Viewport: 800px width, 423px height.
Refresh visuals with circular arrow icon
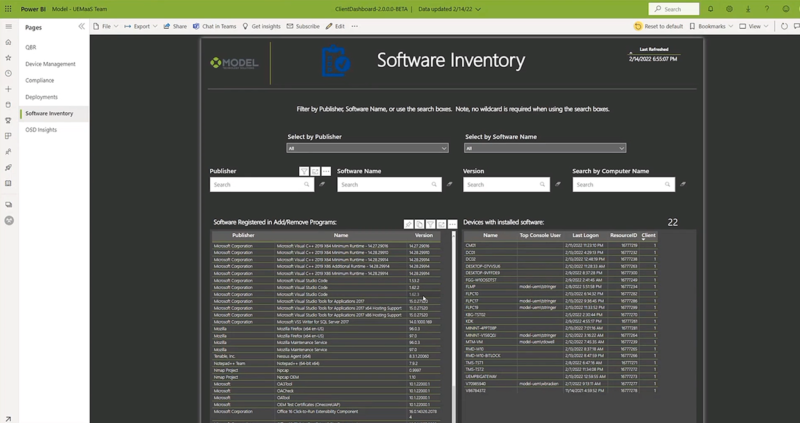pyautogui.click(x=784, y=26)
